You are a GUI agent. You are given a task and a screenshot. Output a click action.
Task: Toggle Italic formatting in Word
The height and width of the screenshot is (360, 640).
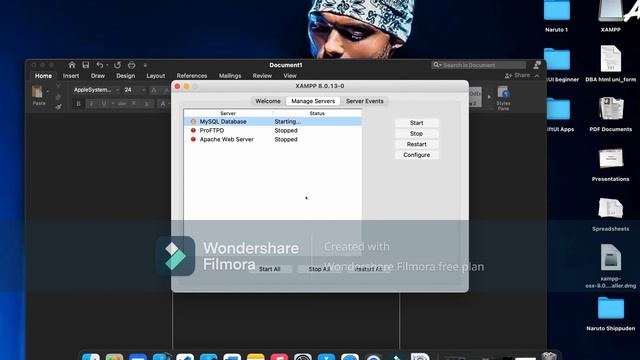91,104
